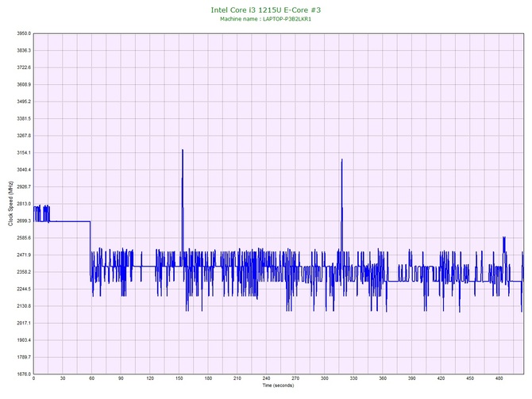Image resolution: width=532 pixels, height=399 pixels.
Task: Click the 2471.9 y-axis value
Action: pyautogui.click(x=24, y=255)
